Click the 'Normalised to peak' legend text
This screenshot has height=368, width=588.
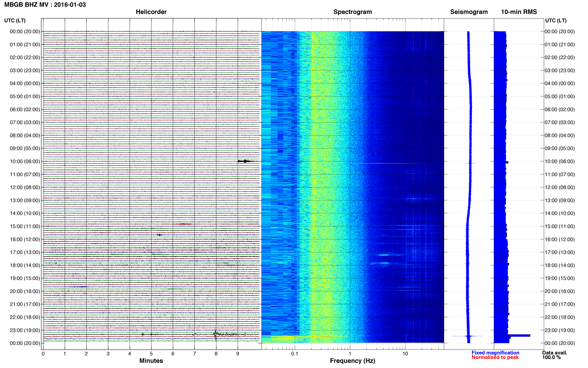point(495,357)
